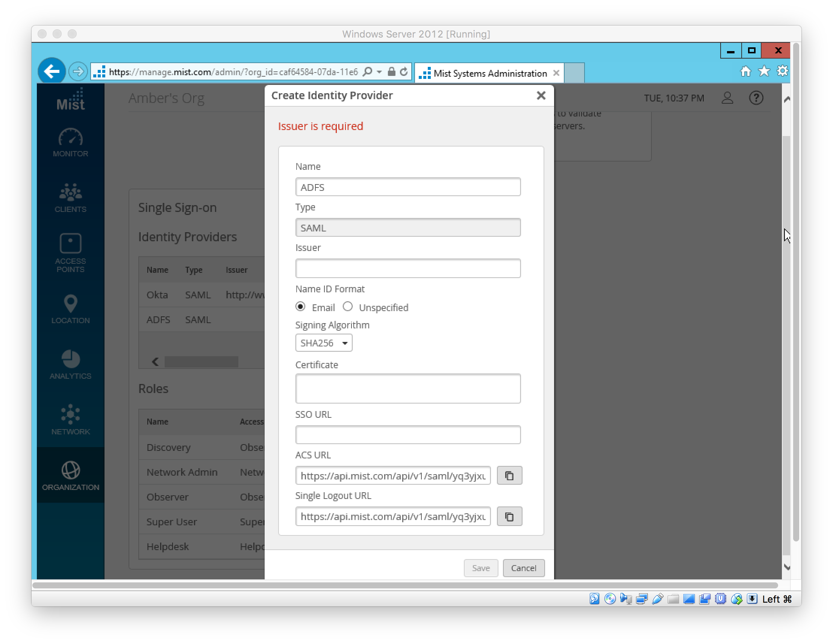Select Email name ID format
This screenshot has height=644, width=833.
(x=301, y=307)
